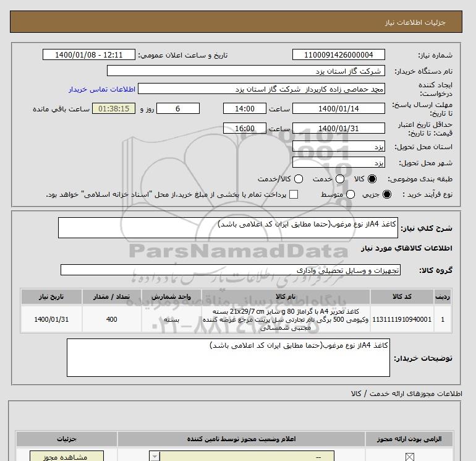The width and height of the screenshot is (476, 461).
Task: Click the quantity cell showing 400
Action: point(111,319)
